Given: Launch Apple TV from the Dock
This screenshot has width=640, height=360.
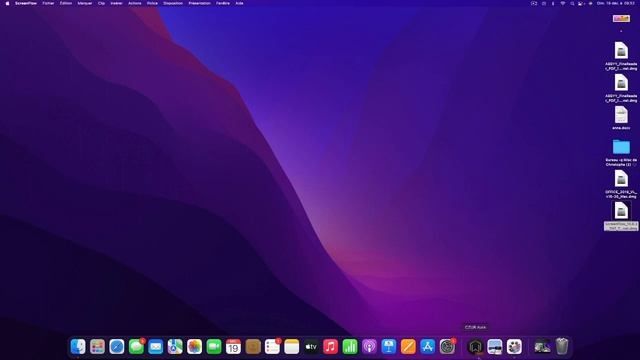Looking at the screenshot, I should coord(311,347).
